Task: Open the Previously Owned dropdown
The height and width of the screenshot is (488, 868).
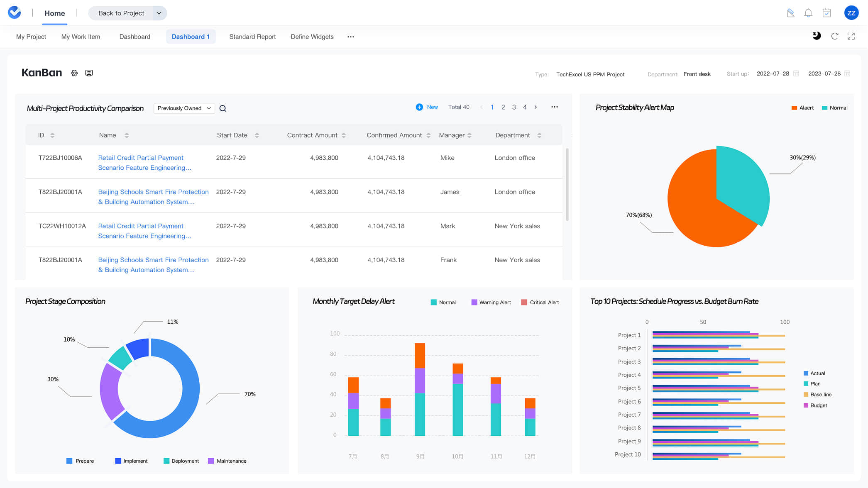Action: tap(184, 108)
